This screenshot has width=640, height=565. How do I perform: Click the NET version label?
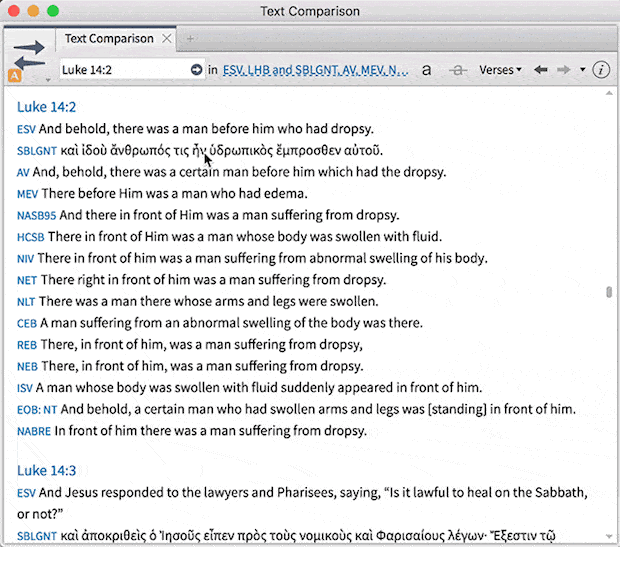coord(27,280)
